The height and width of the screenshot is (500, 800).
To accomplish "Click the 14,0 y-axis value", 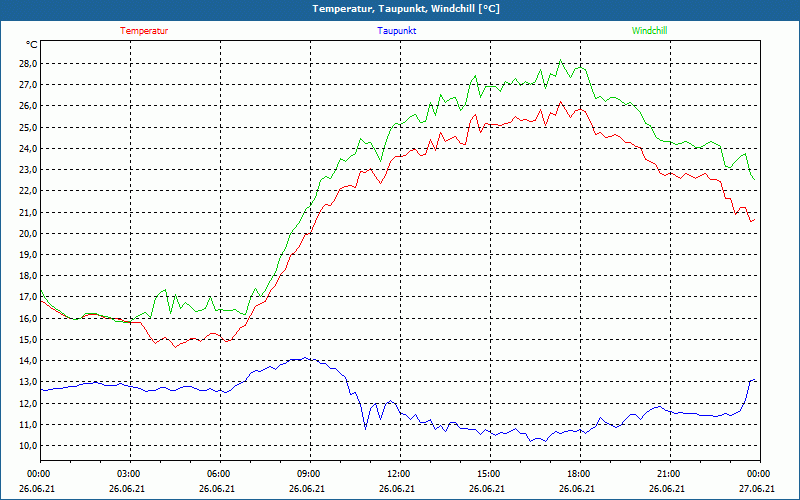I will click(28, 361).
